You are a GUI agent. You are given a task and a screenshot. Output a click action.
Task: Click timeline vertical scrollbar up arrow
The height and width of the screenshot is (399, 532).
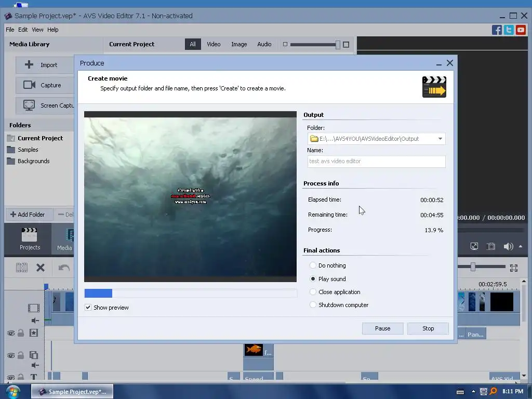point(524,281)
